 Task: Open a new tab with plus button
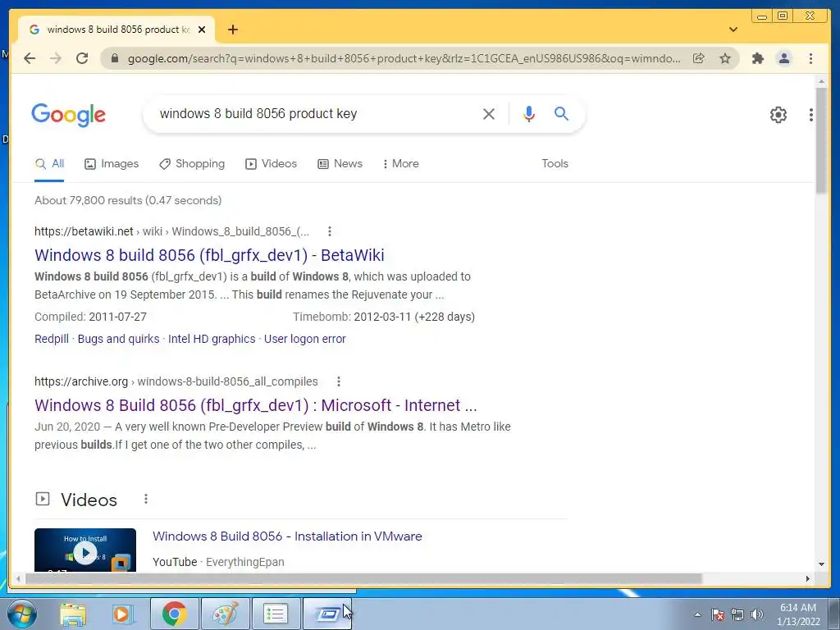click(232, 30)
